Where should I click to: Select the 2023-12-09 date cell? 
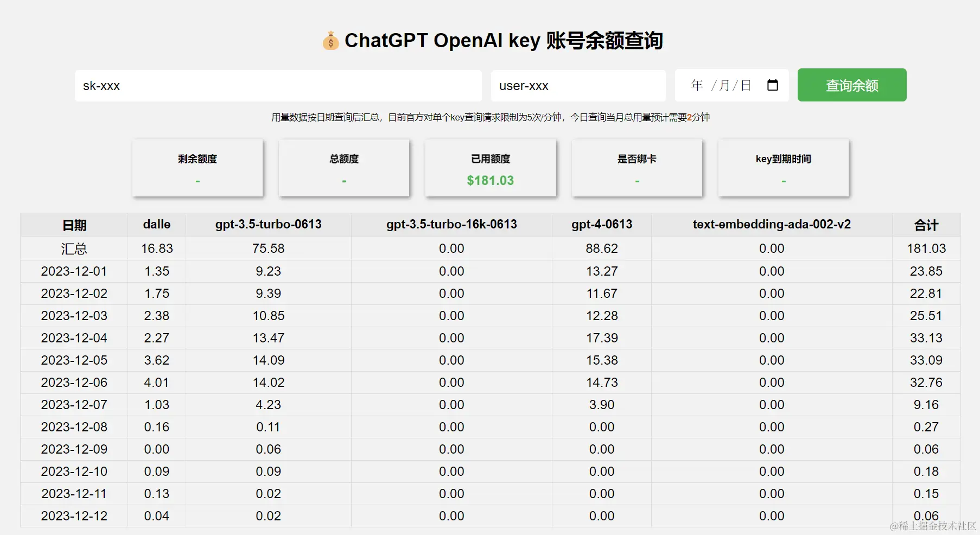pos(74,449)
